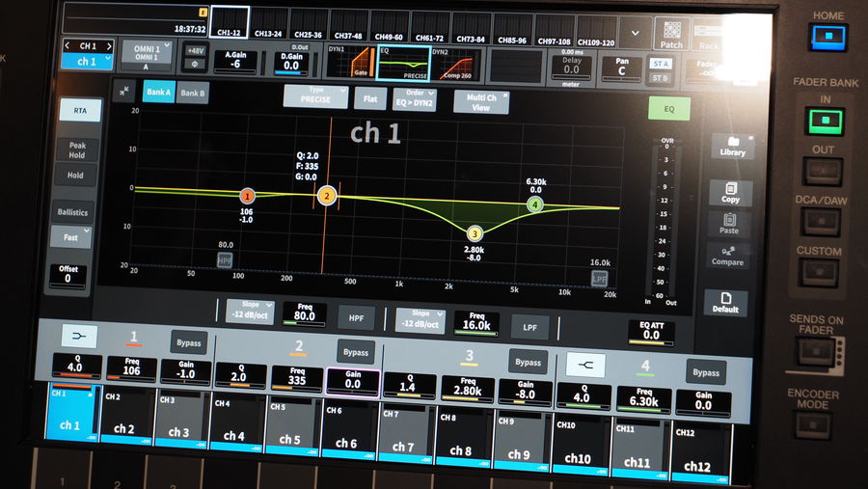This screenshot has width=868, height=489.
Task: Click the Copy EQ settings icon
Action: (730, 193)
